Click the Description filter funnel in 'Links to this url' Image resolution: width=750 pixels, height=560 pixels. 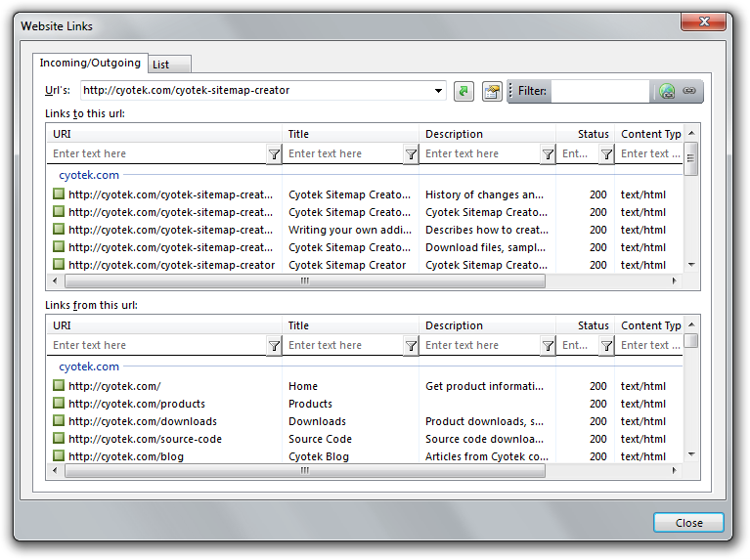click(548, 154)
